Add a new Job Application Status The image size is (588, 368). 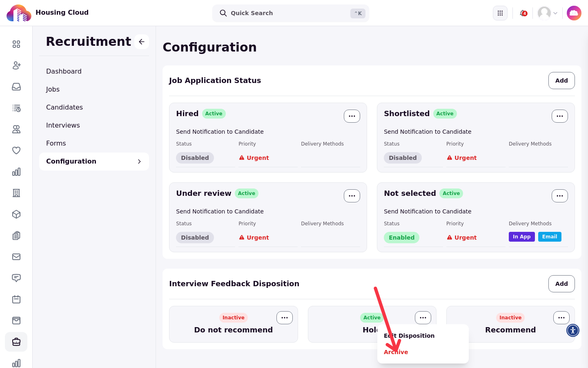(x=561, y=81)
